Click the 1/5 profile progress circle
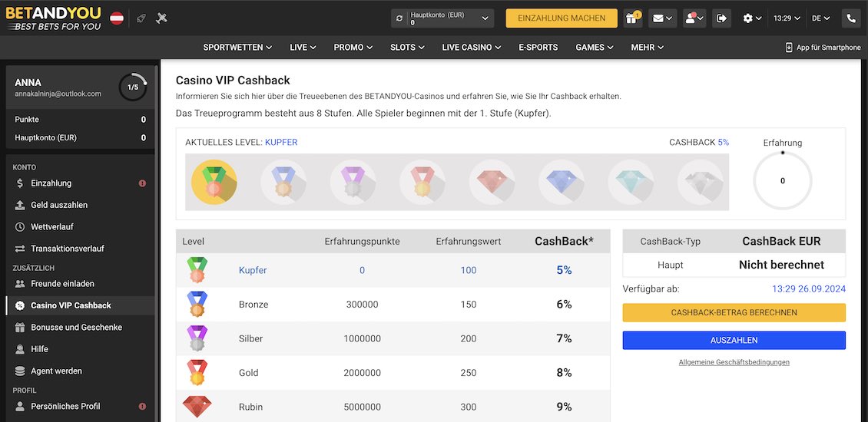The height and width of the screenshot is (422, 868). tap(133, 87)
